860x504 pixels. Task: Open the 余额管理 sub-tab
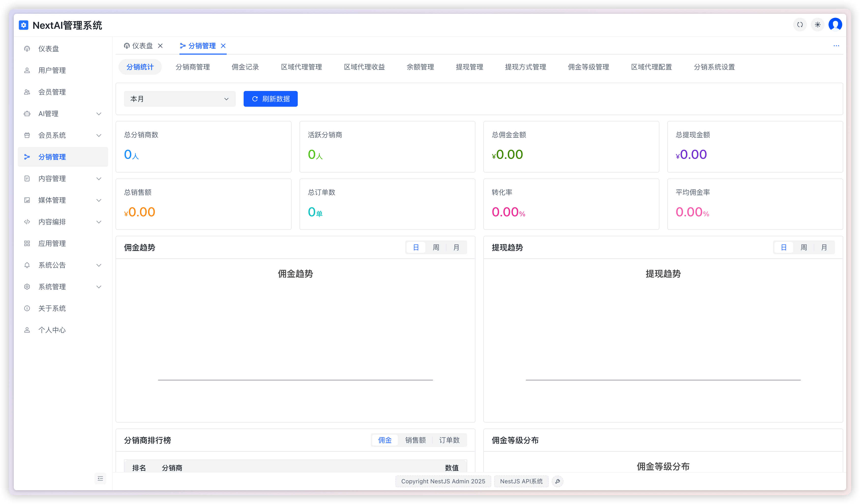point(420,67)
